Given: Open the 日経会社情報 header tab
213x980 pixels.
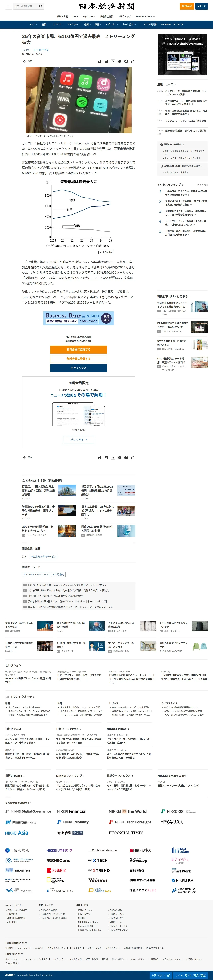Looking at the screenshot, I should coord(106,16).
